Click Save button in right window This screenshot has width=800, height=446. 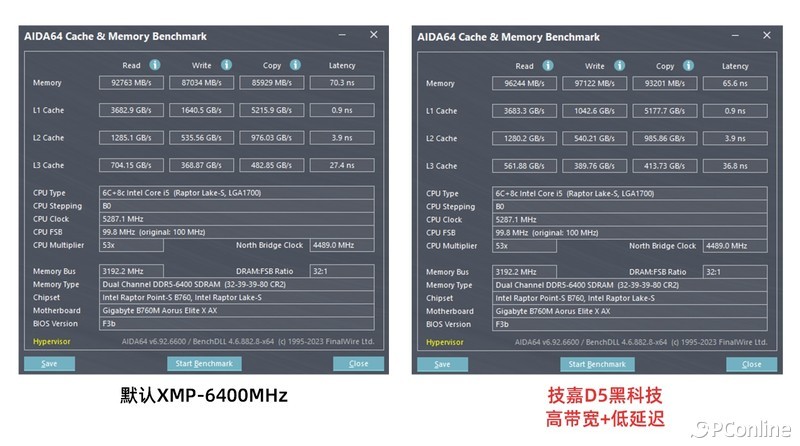[442, 364]
